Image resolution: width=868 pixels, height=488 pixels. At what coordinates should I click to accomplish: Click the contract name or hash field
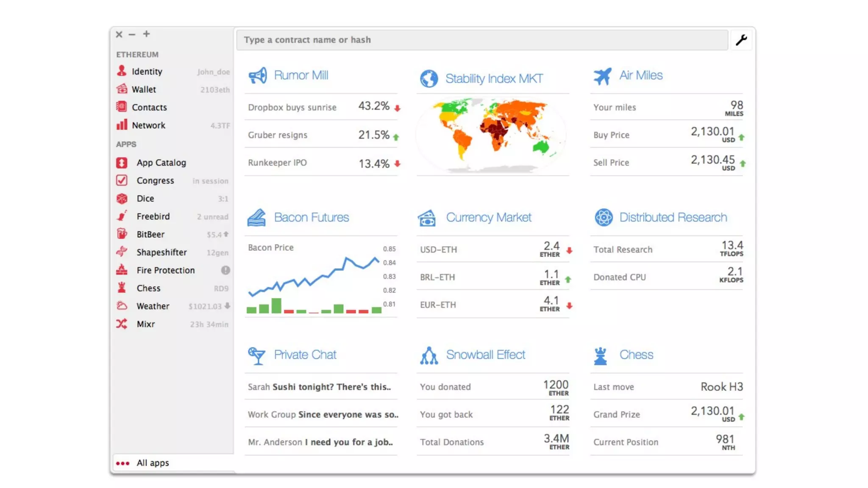coord(482,40)
